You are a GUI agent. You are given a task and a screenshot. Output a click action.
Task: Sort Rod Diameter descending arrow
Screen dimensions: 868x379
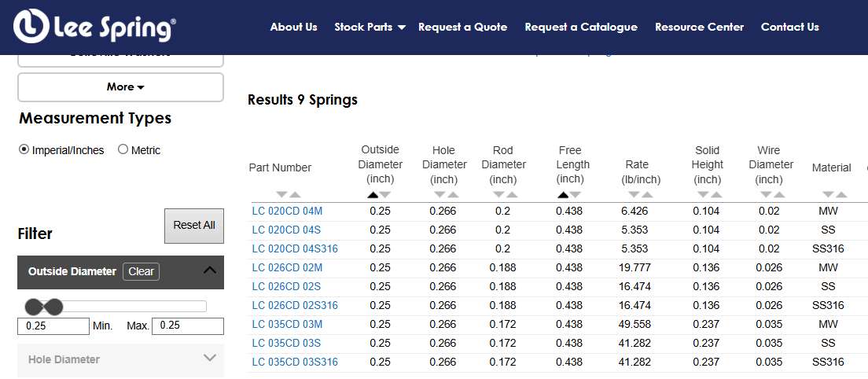(498, 195)
